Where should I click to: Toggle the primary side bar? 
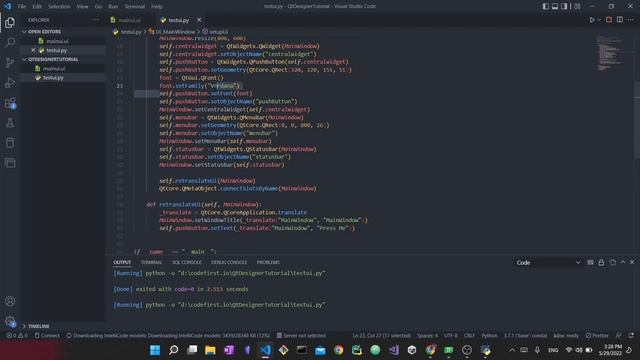[x=546, y=6]
